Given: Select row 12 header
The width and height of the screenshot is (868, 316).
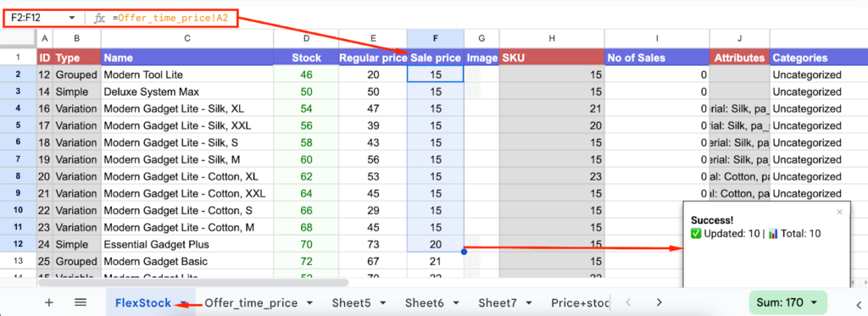Looking at the screenshot, I should tap(19, 244).
